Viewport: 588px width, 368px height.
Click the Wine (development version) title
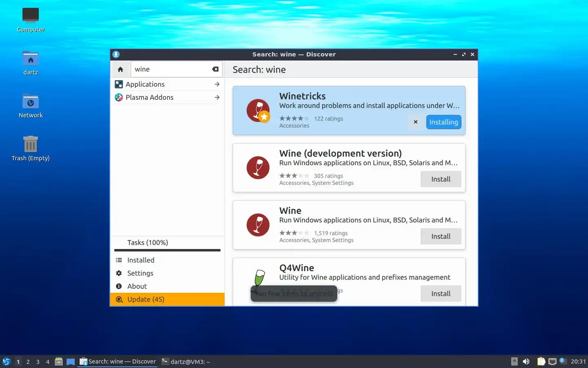click(341, 153)
